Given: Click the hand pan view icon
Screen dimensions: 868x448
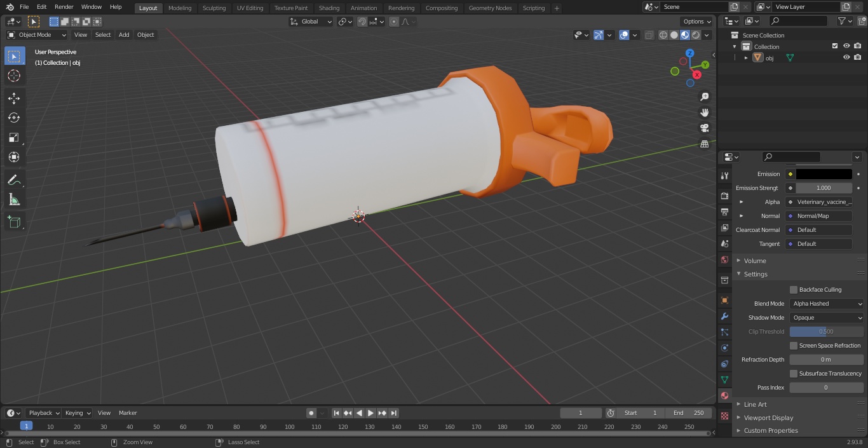Looking at the screenshot, I should pos(704,112).
